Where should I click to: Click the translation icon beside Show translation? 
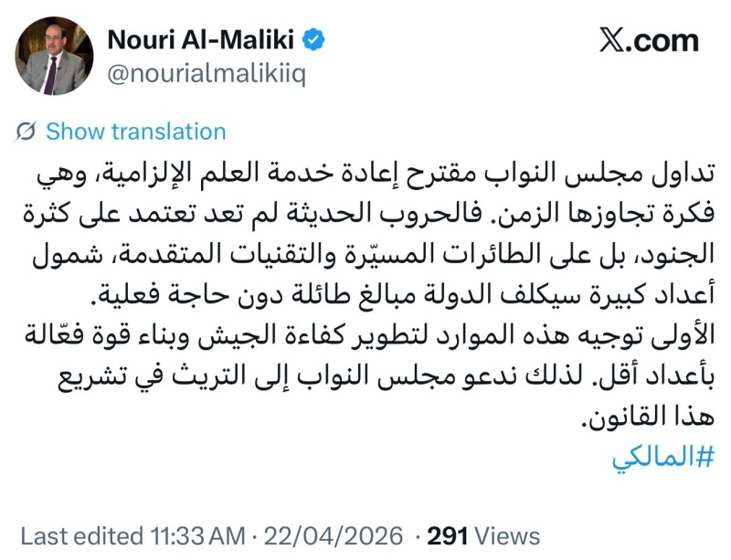pyautogui.click(x=26, y=132)
